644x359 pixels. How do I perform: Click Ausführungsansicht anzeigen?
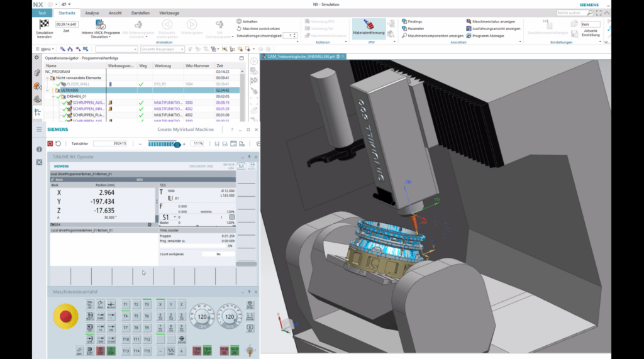493,29
